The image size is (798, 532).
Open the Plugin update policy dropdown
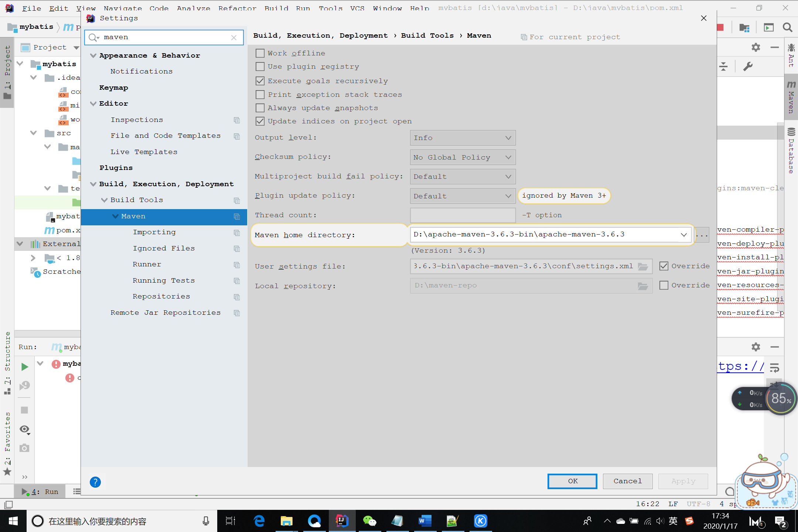[463, 196]
